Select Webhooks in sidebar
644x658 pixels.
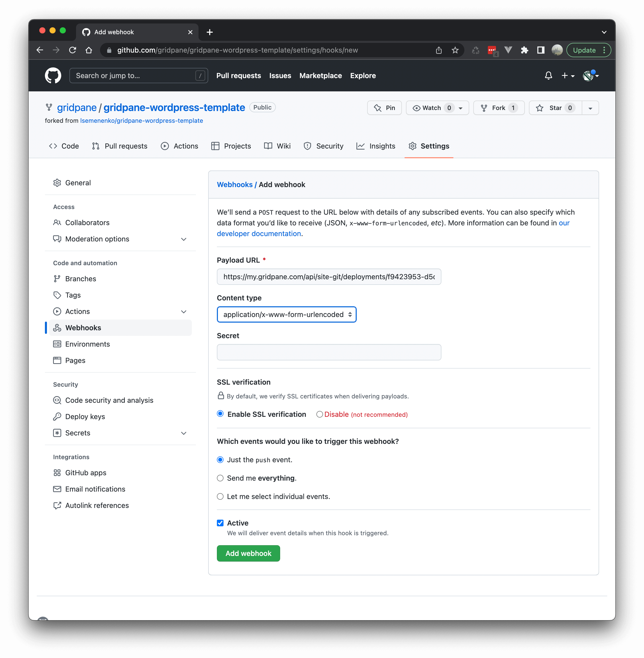(x=120, y=328)
